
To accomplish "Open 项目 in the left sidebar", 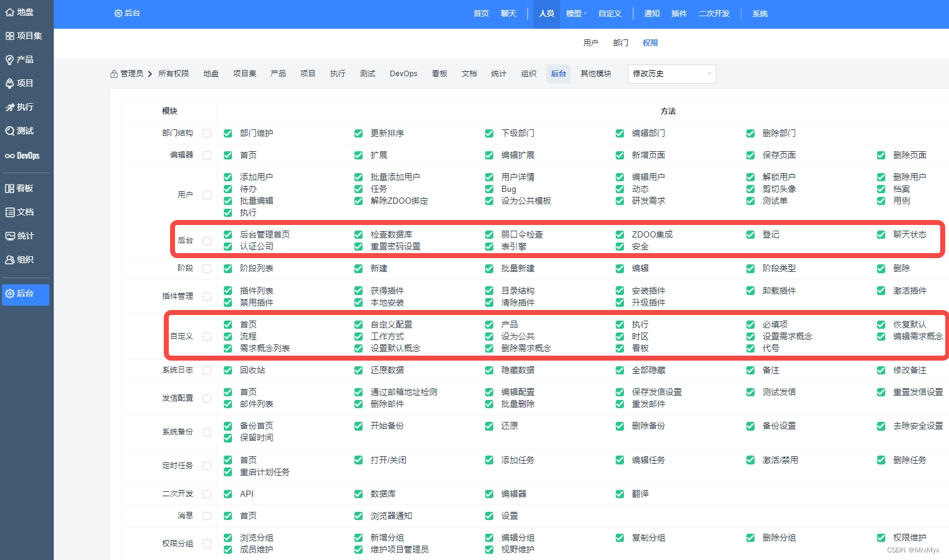I will pyautogui.click(x=19, y=83).
